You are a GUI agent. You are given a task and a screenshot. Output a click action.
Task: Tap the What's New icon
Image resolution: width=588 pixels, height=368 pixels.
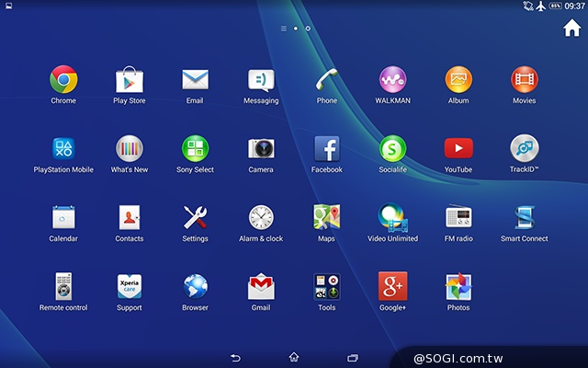pos(129,149)
